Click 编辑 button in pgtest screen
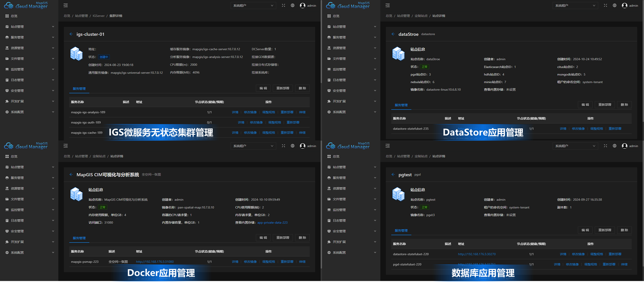The image size is (644, 290). (585, 230)
